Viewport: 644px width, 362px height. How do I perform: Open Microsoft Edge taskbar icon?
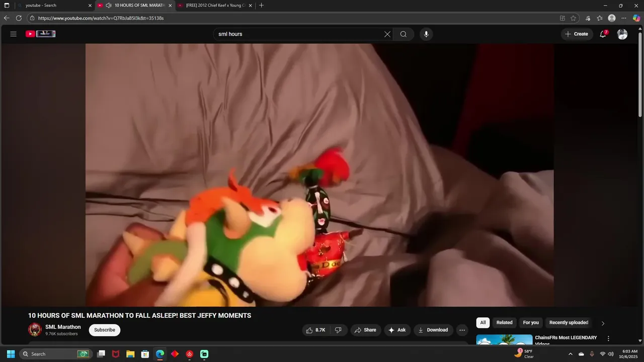coord(160,354)
